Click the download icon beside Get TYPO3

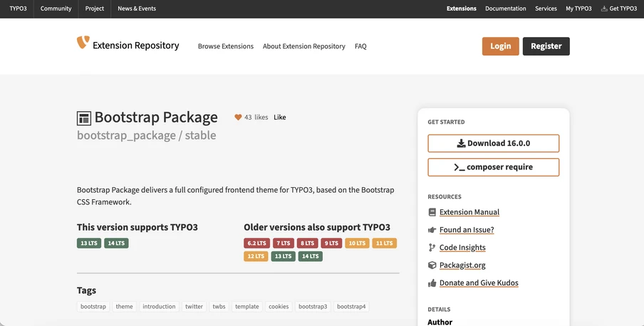point(604,9)
